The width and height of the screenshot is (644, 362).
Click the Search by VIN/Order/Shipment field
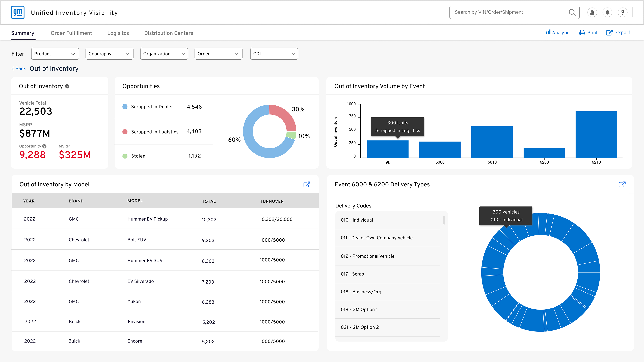pyautogui.click(x=514, y=12)
